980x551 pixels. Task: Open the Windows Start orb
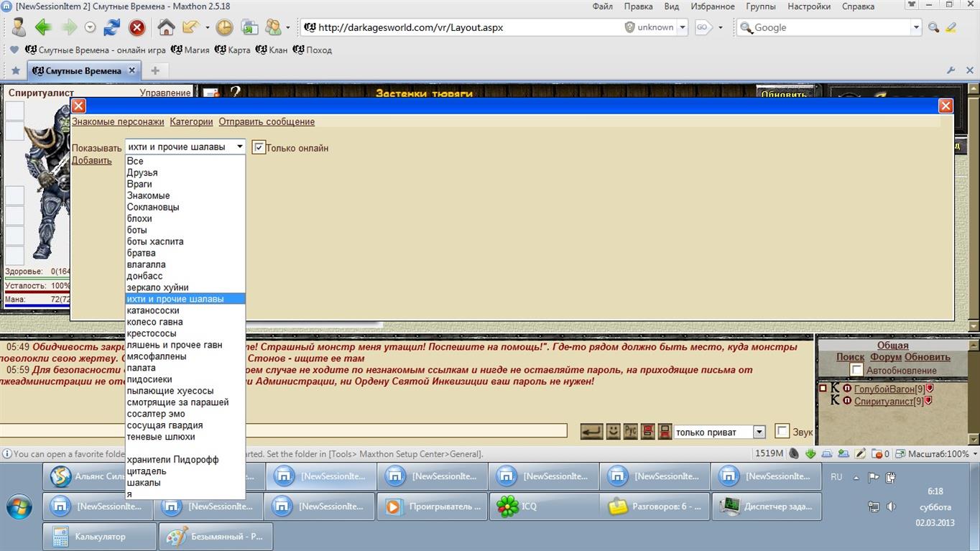(19, 507)
